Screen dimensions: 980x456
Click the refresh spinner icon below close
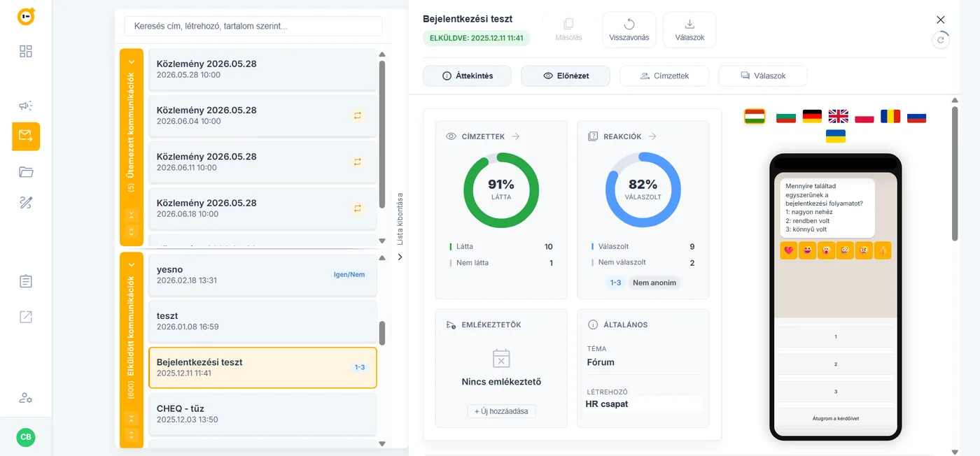(x=941, y=40)
